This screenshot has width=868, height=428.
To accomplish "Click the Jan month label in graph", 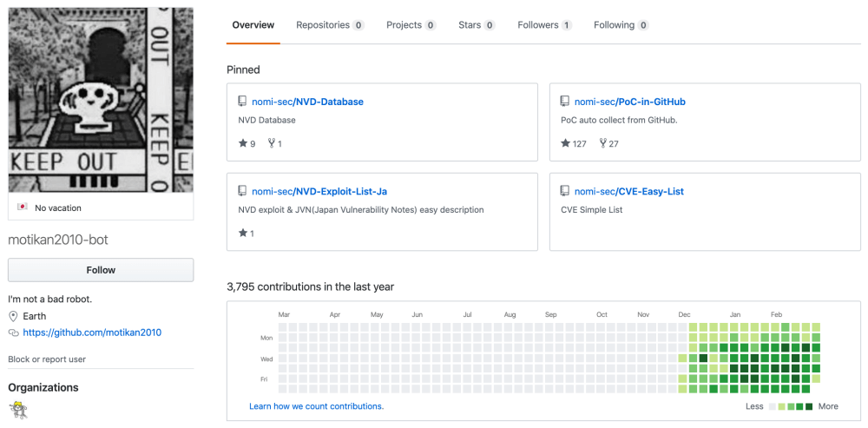I will click(x=735, y=314).
